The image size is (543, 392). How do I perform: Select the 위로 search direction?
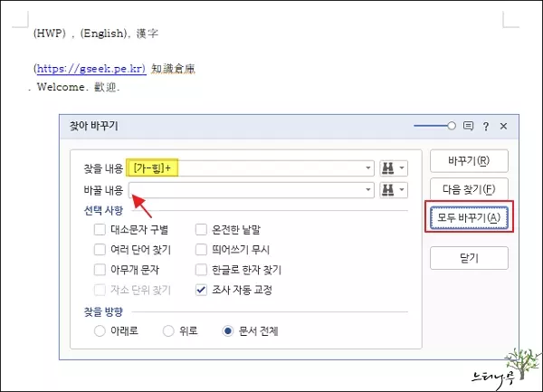tap(168, 331)
